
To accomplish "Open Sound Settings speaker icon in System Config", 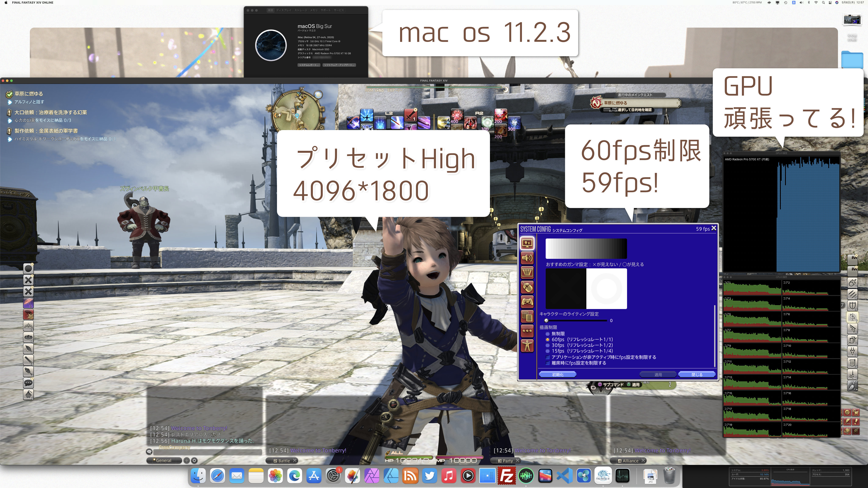I will pos(527,258).
